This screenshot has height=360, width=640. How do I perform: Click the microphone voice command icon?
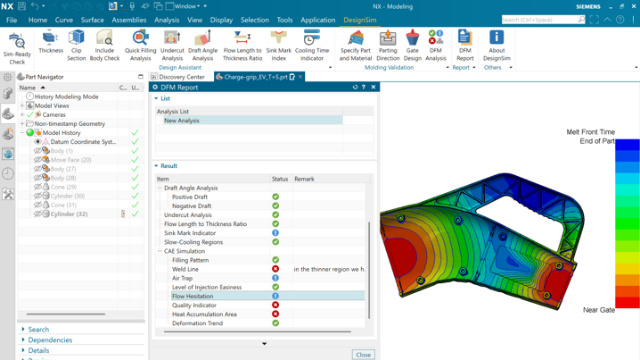pos(132,6)
